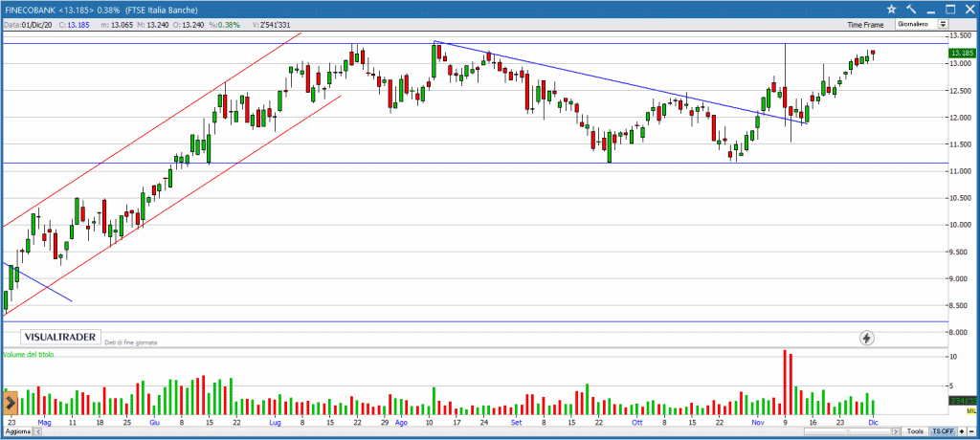
Task: Toggle the TS OFF button
Action: (943, 431)
